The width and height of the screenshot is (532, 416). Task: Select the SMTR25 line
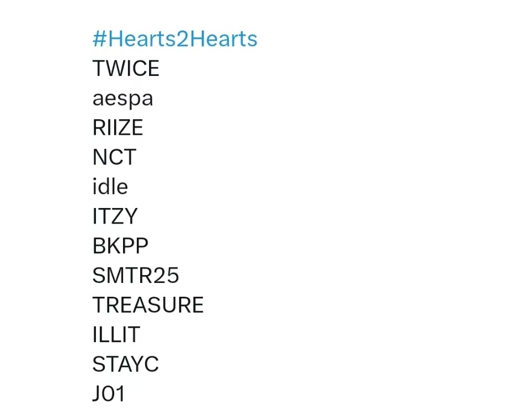point(136,276)
